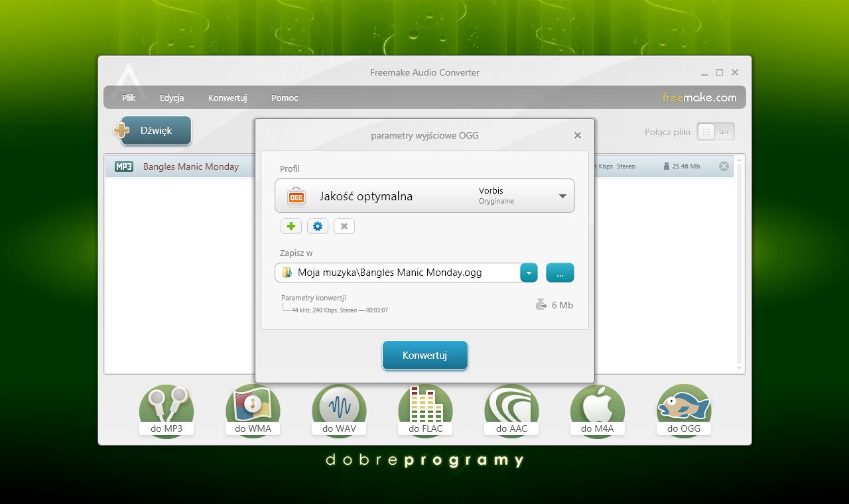Click the 44 kHz, 240 Kbps parameters text

pyautogui.click(x=340, y=310)
